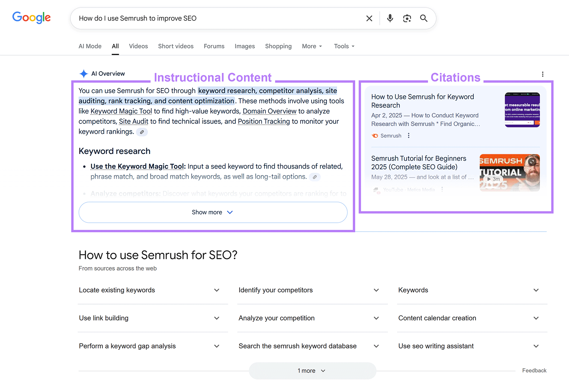The height and width of the screenshot is (392, 569).
Task: Switch to the Videos tab
Action: [x=138, y=46]
